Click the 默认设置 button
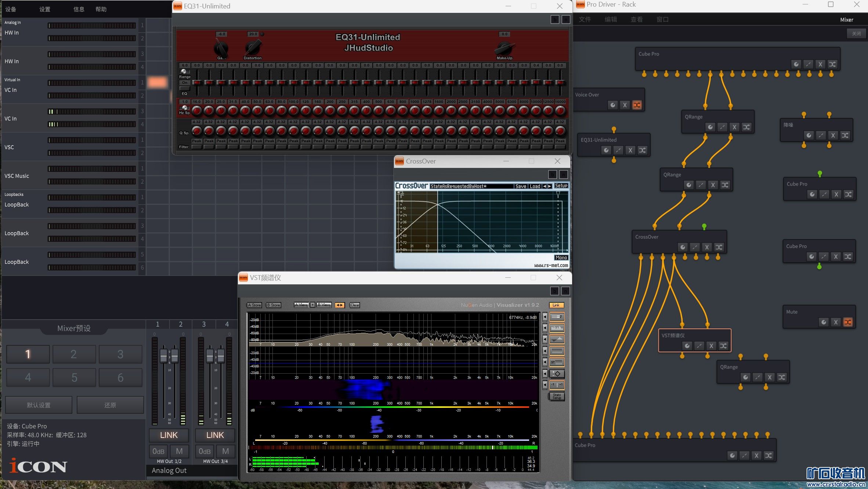 [x=39, y=405]
